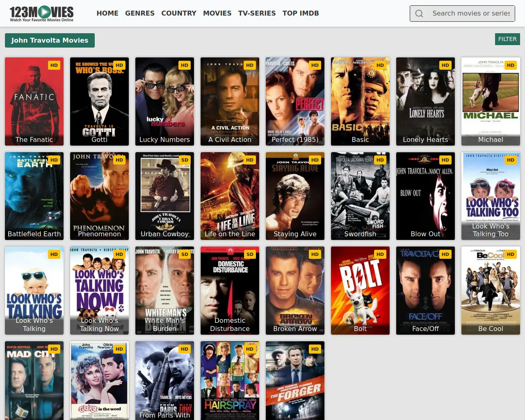525x420 pixels.
Task: Click the SD badge on White Man's Burden
Action: [x=185, y=254]
